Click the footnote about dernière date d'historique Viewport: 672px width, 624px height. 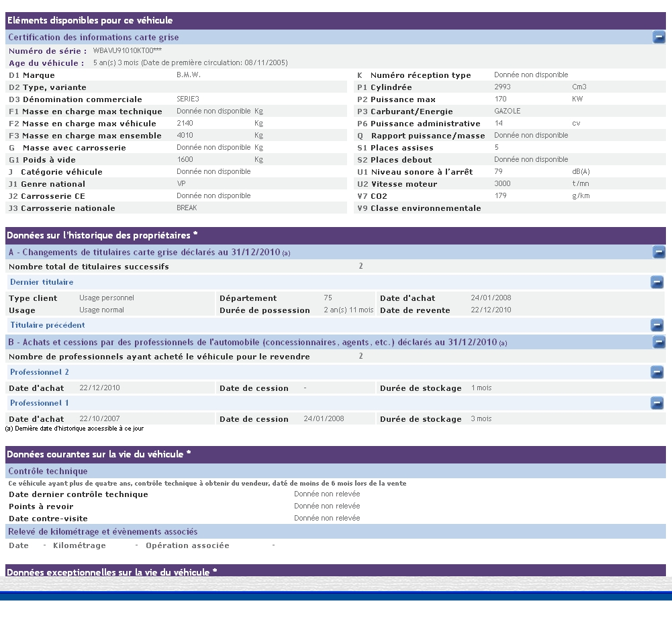coord(75,429)
